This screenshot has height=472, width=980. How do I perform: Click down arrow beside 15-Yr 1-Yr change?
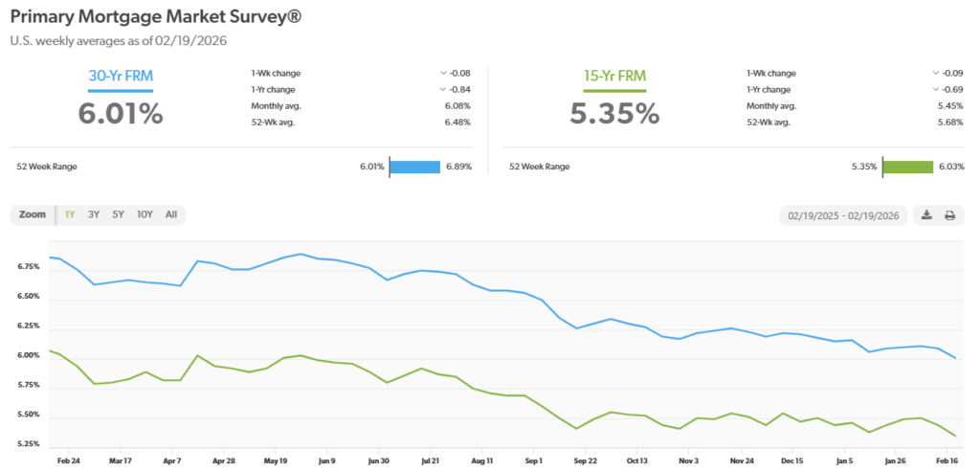(935, 89)
